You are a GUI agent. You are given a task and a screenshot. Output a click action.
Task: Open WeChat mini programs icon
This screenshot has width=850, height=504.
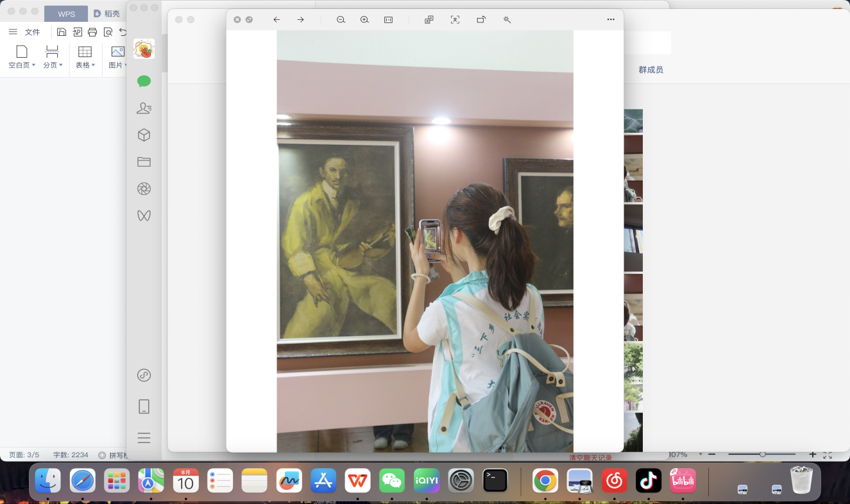pos(144,375)
